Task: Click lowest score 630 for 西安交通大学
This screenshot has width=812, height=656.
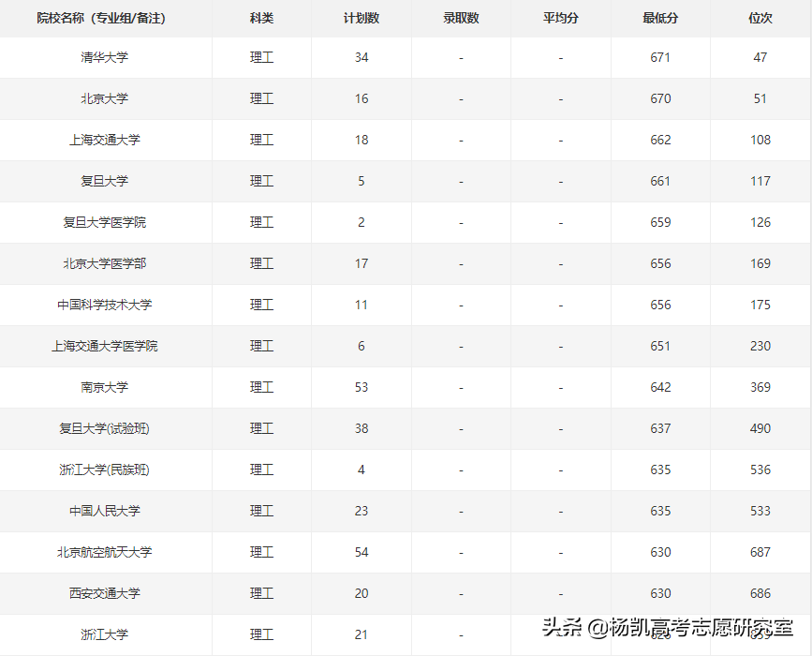Action: click(x=660, y=593)
